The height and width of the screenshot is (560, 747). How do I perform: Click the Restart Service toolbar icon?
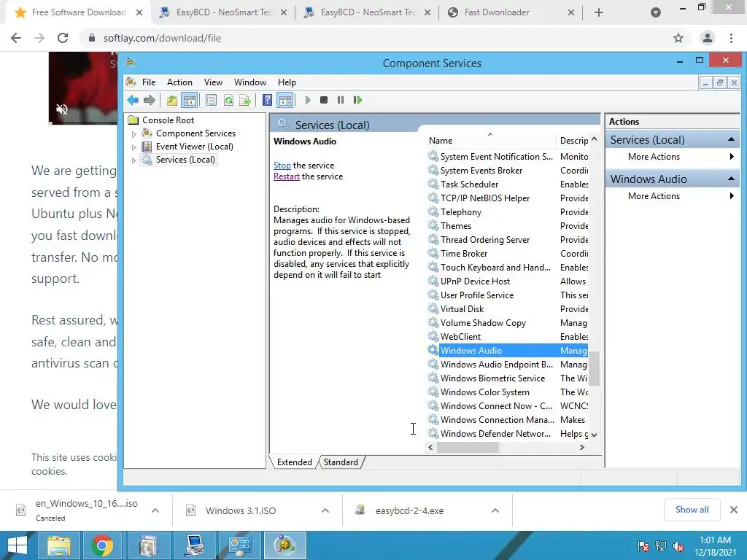(357, 100)
